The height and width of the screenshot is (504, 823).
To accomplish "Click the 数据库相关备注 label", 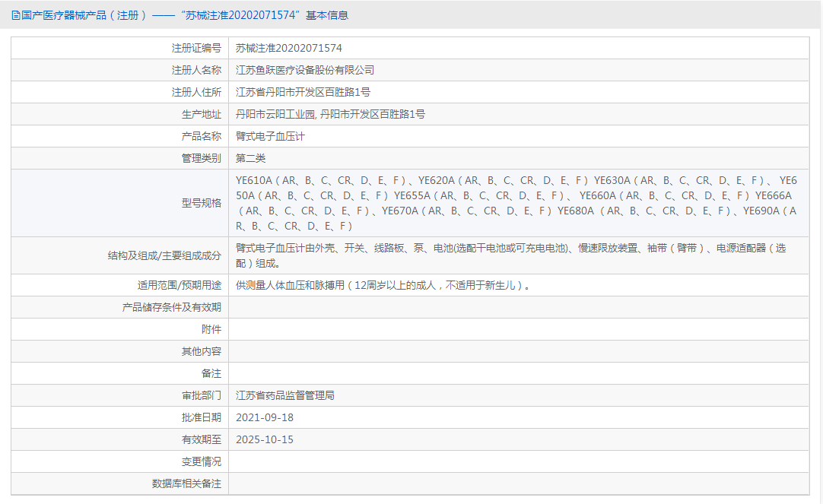I will point(187,483).
